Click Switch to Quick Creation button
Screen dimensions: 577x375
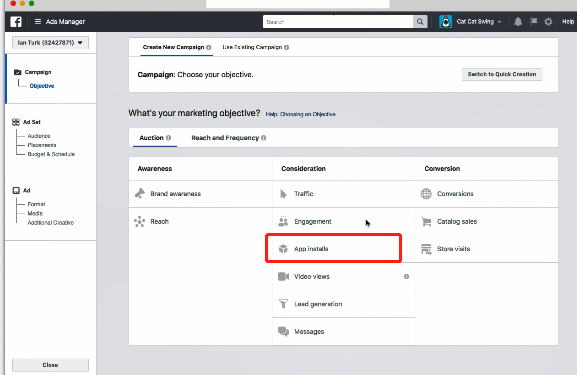click(x=502, y=74)
